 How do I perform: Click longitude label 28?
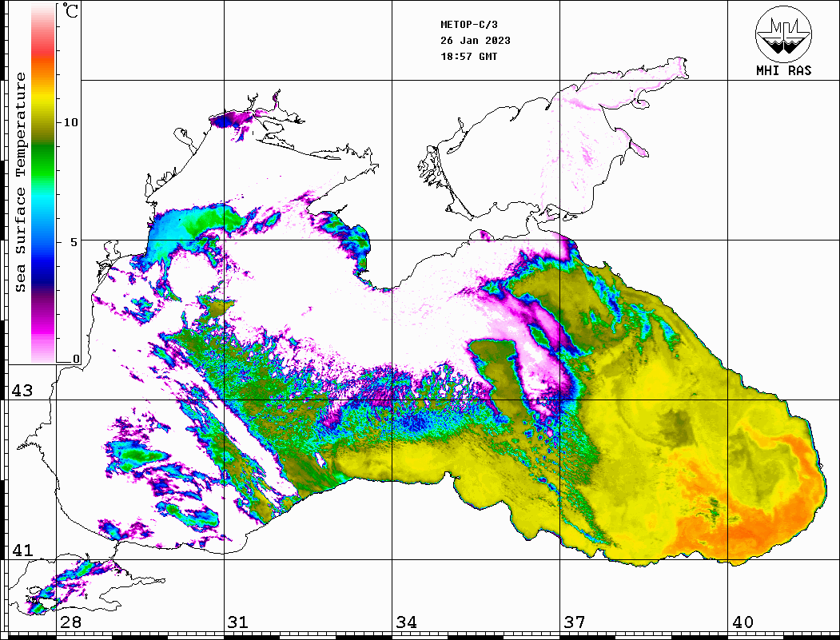pyautogui.click(x=70, y=622)
